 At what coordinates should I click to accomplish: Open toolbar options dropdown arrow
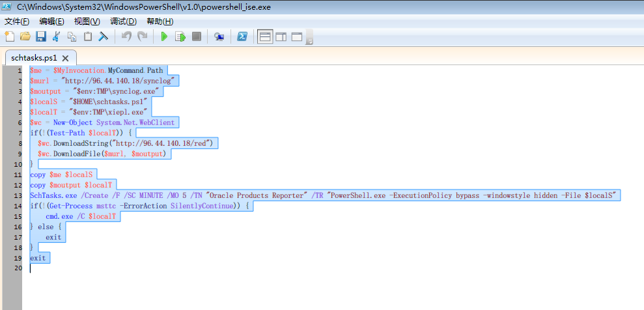coord(310,41)
